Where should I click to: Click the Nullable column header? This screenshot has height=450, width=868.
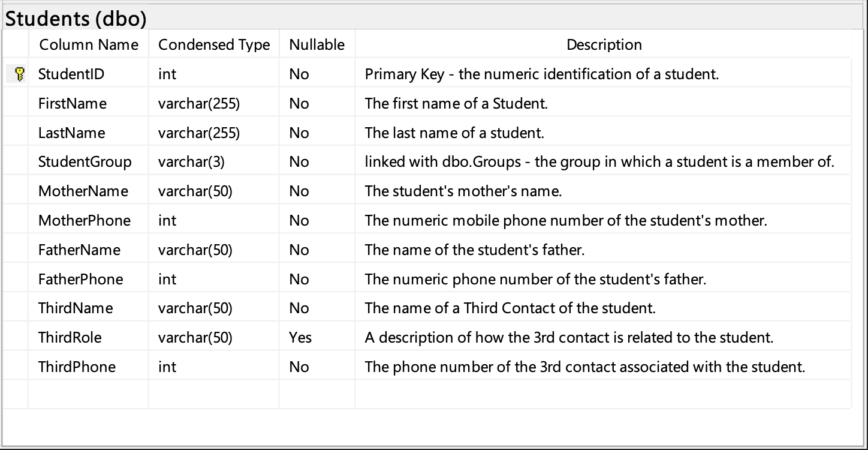[317, 45]
